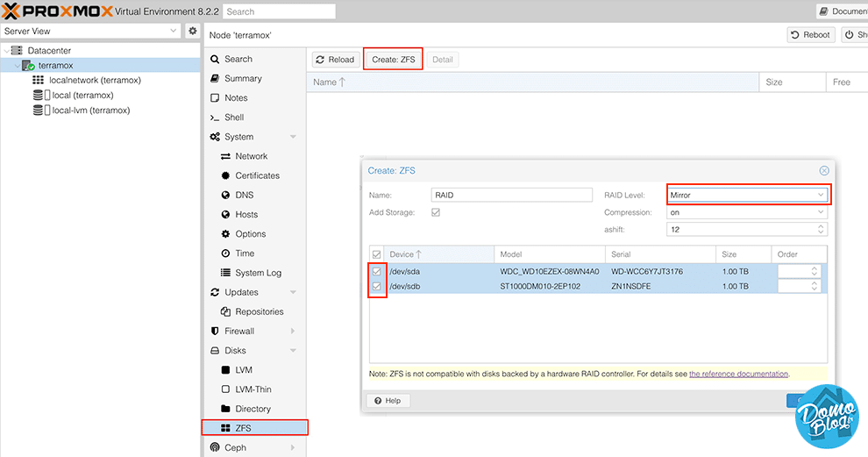Screen dimensions: 868x457
Task: Open the Directory disks page
Action: [254, 409]
